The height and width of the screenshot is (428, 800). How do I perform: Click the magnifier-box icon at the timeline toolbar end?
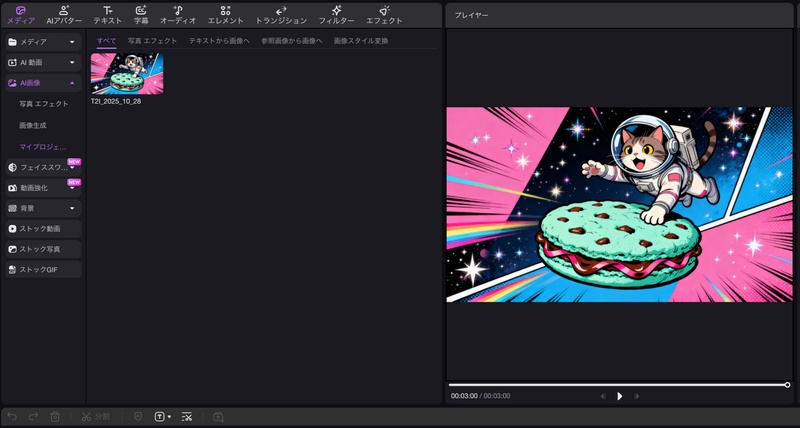218,417
